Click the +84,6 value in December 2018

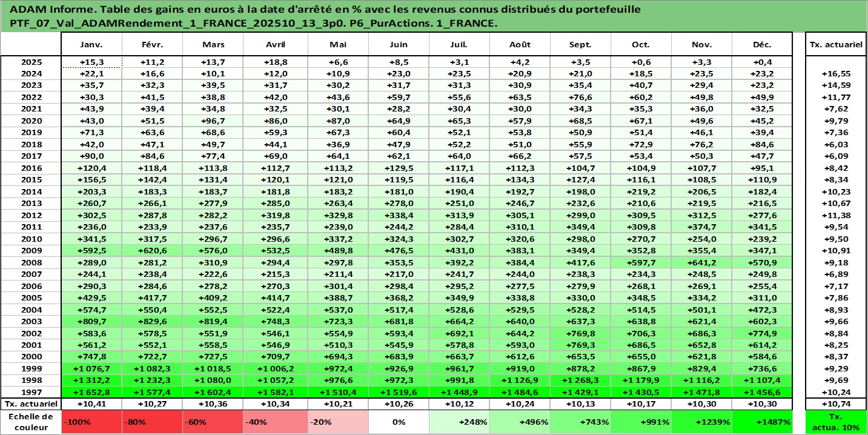point(762,144)
